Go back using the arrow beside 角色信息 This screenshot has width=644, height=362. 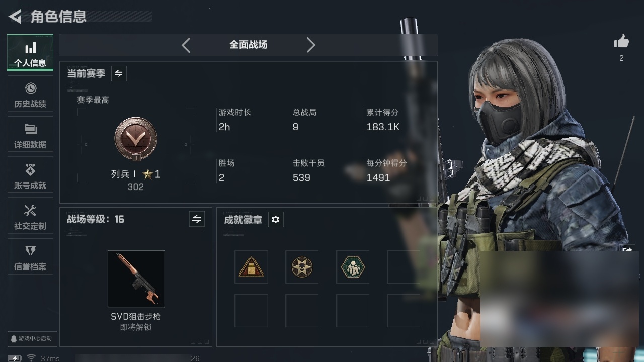coord(15,16)
